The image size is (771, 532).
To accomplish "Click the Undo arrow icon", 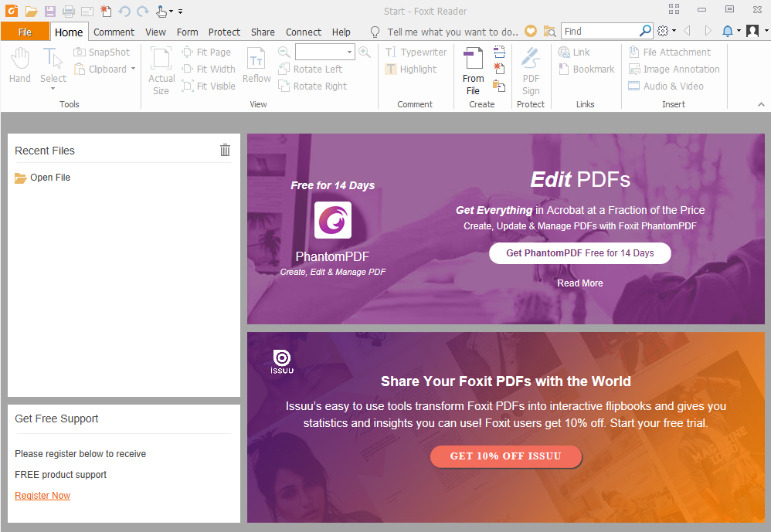I will pyautogui.click(x=124, y=11).
